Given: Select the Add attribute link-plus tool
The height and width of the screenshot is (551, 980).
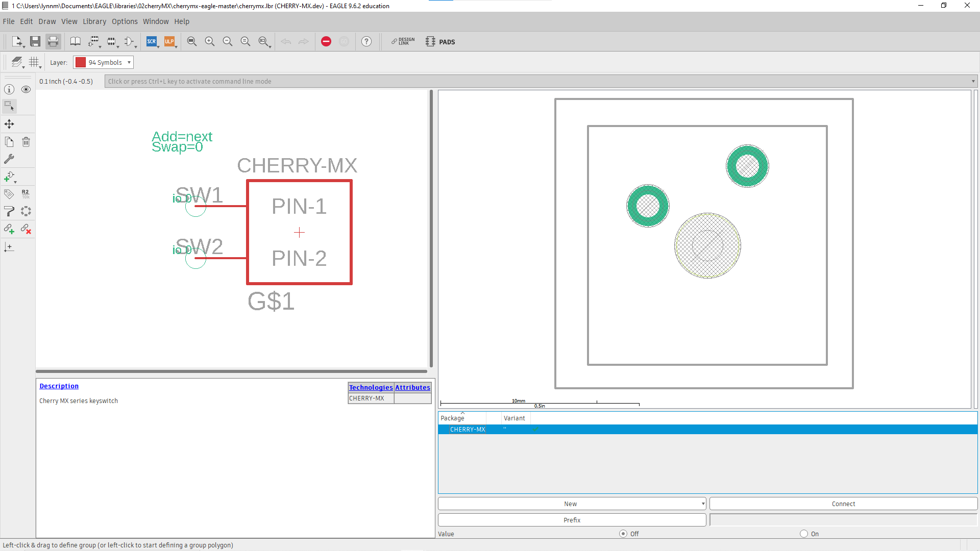Looking at the screenshot, I should [x=9, y=229].
